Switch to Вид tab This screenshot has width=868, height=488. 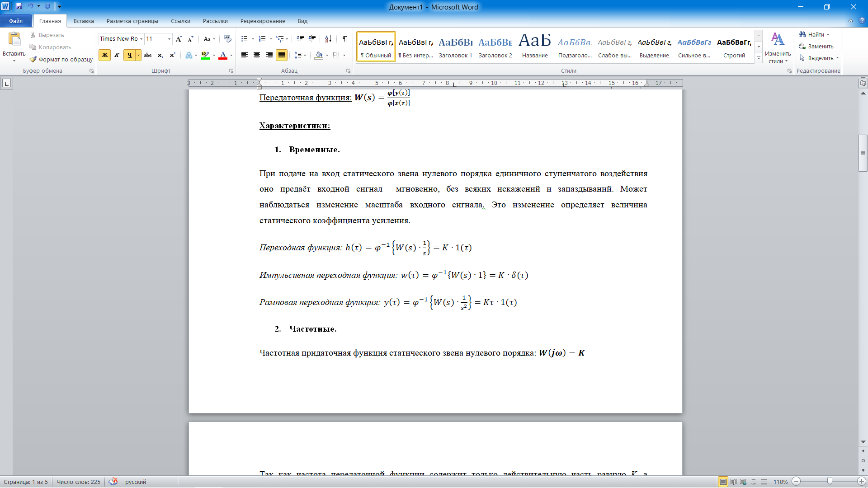tap(302, 21)
